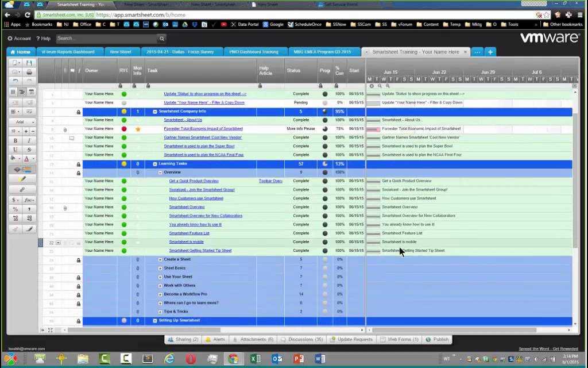Viewport: 588px width, 368px height.
Task: Expand the Tips & Tricks section
Action: [160, 312]
